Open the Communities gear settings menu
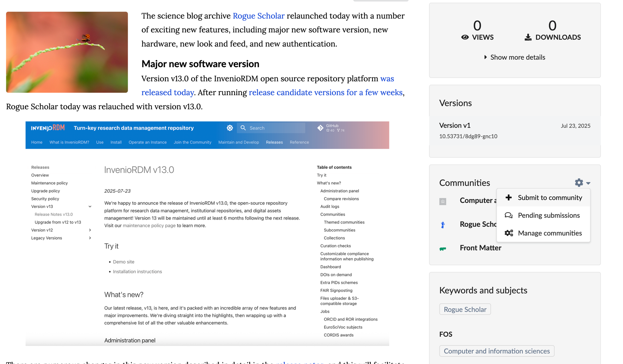 tap(579, 183)
